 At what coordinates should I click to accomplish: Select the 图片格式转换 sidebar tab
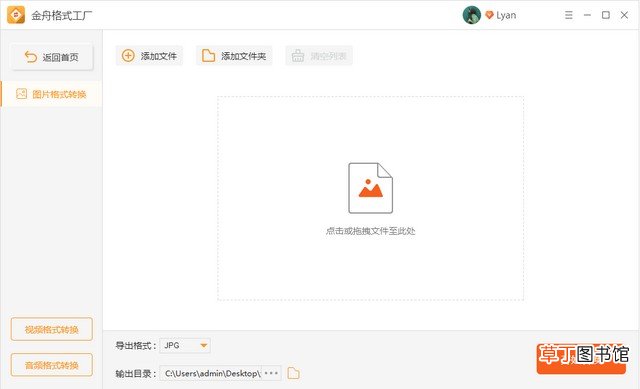51,94
